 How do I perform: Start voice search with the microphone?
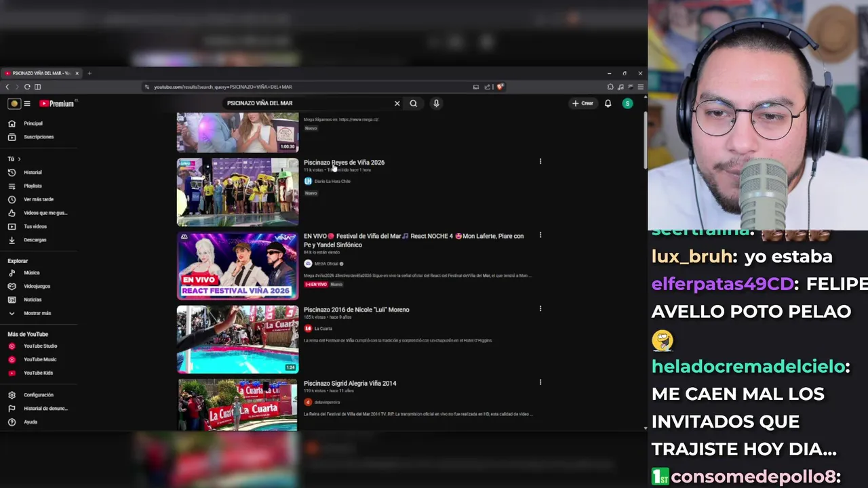click(x=436, y=104)
